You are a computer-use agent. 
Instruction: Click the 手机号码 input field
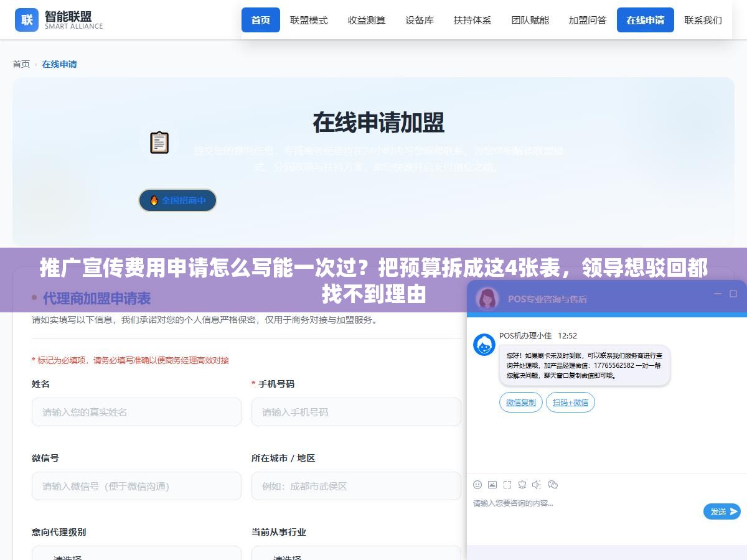pyautogui.click(x=356, y=412)
